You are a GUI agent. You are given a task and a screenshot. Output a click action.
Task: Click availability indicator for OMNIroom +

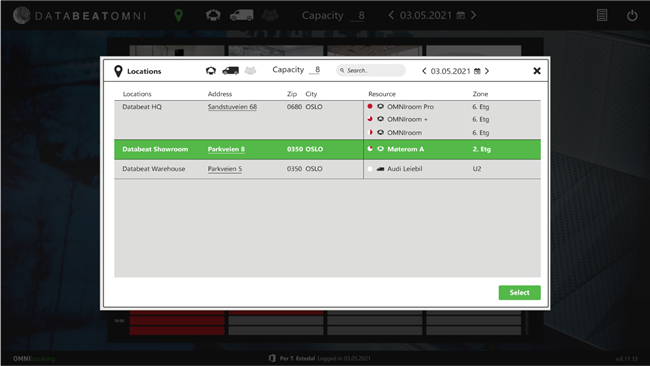[370, 119]
